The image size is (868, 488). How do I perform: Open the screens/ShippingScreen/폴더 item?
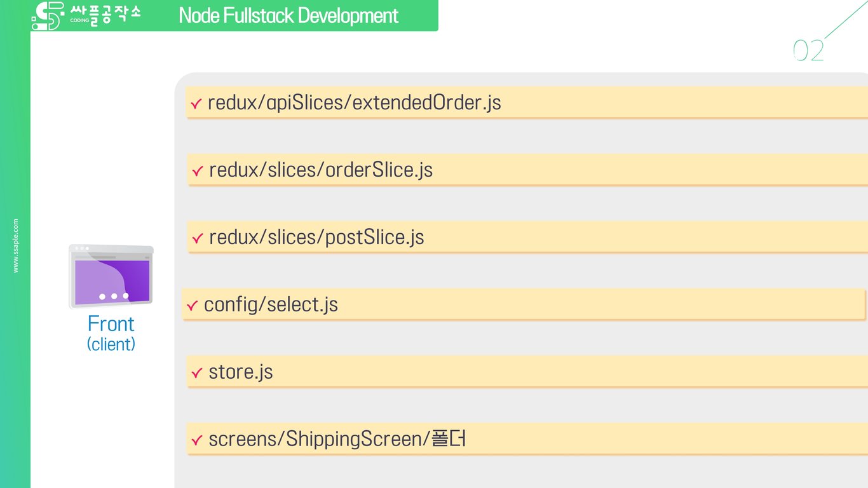tap(337, 440)
